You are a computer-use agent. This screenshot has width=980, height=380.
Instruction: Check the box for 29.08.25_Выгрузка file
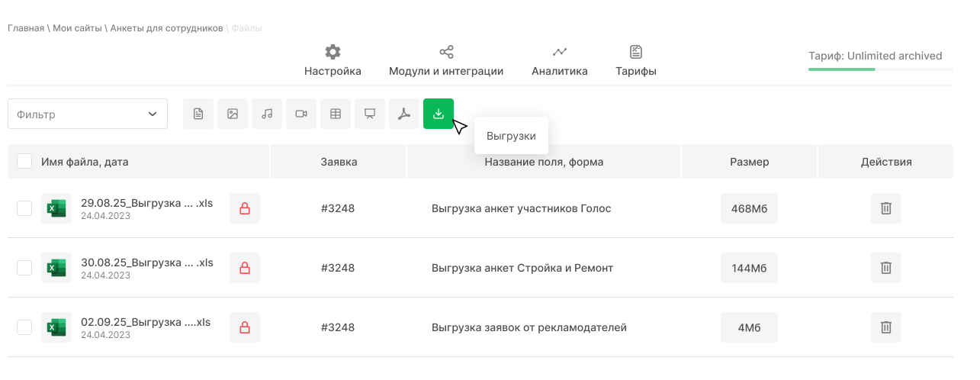tap(24, 208)
